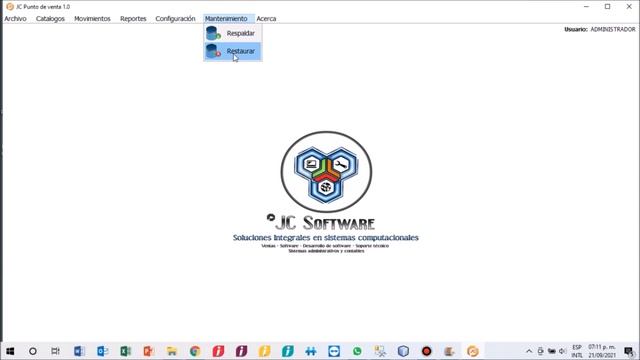Select Respaldar from the Mantenimiento menu
The height and width of the screenshot is (360, 640).
click(233, 33)
